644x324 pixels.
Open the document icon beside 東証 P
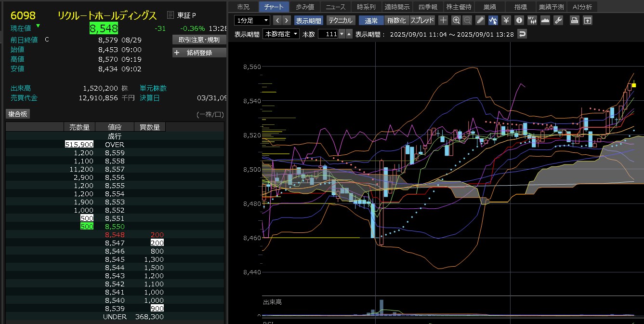tap(171, 15)
